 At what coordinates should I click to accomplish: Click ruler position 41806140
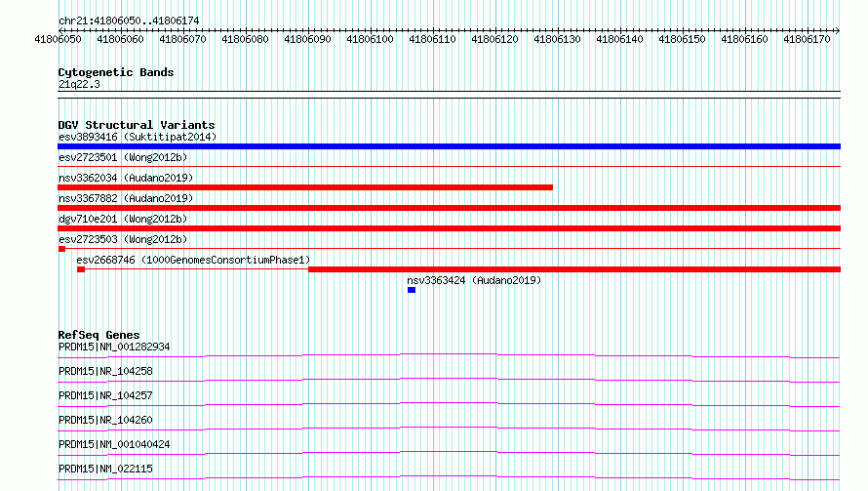click(x=619, y=39)
